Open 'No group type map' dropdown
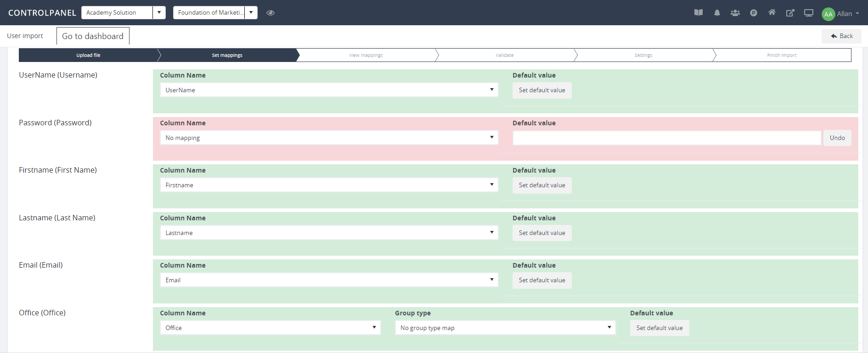Viewport: 868px width, 353px height. tap(505, 328)
